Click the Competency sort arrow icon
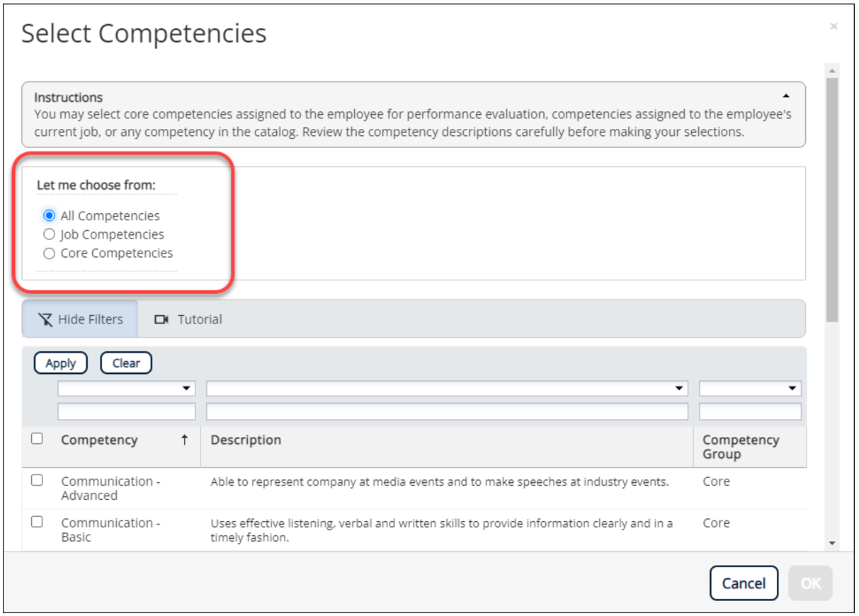 click(x=185, y=440)
